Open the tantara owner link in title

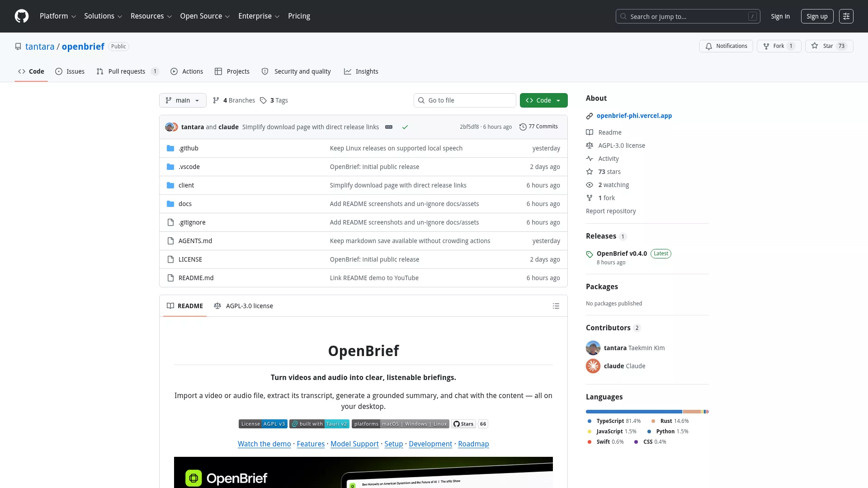[x=40, y=47]
